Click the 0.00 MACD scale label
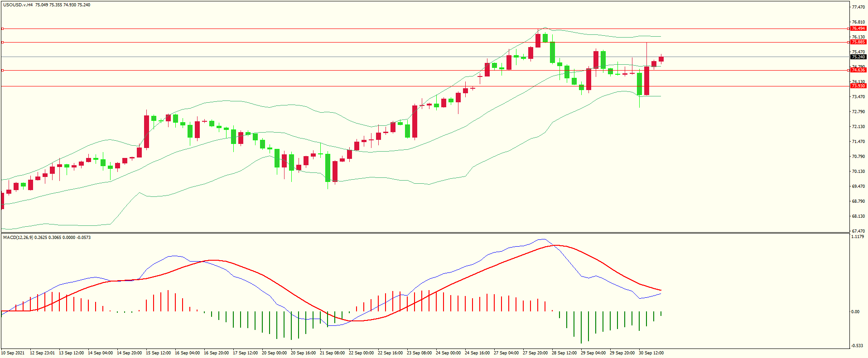 point(855,312)
